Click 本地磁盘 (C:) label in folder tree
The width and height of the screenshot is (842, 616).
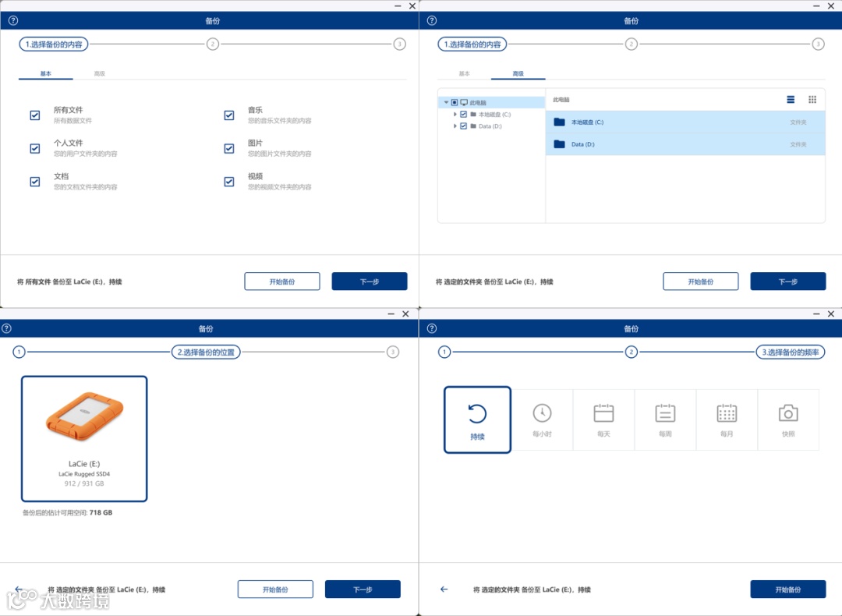494,115
